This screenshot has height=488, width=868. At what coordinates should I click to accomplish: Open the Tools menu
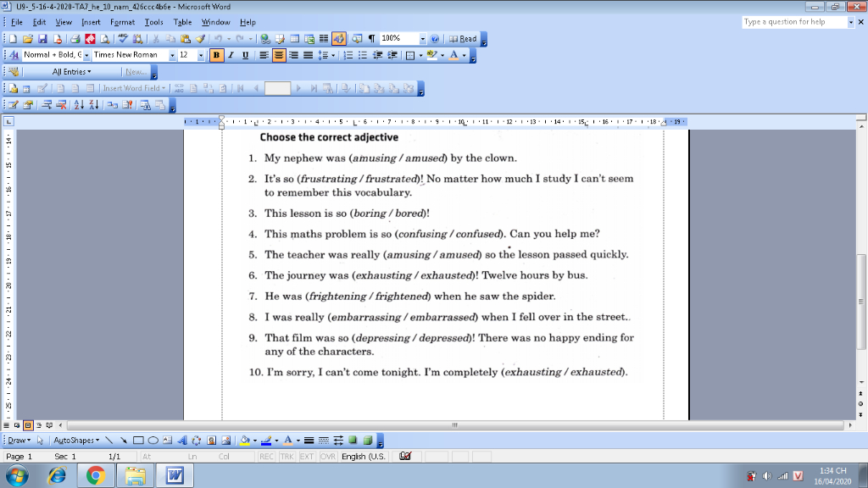[x=154, y=22]
